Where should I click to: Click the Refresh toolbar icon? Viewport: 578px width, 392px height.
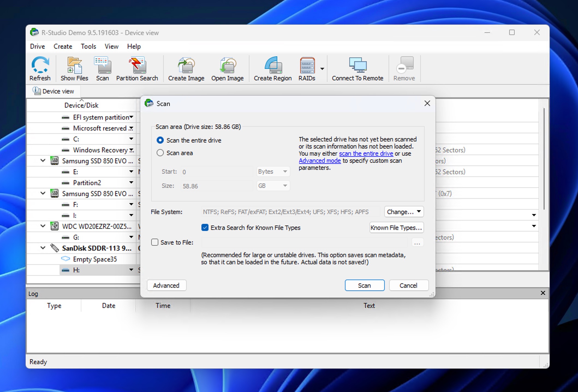tap(40, 68)
